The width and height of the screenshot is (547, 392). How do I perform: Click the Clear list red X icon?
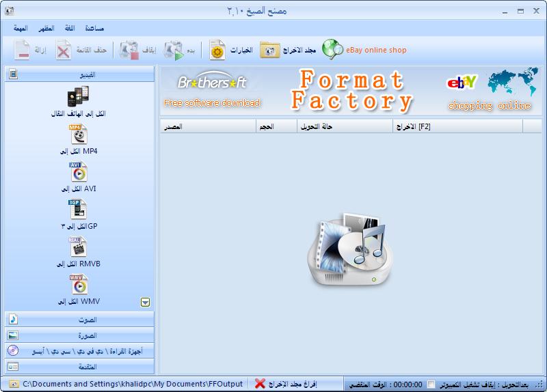63,50
